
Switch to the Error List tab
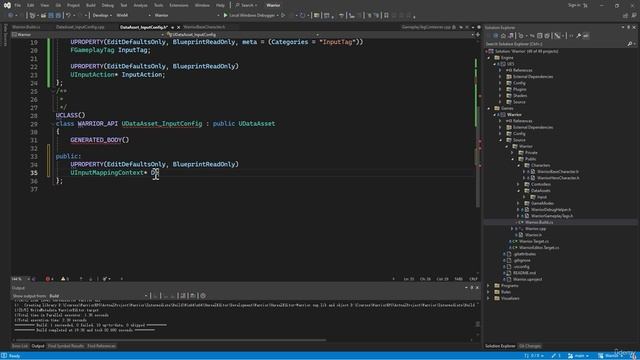coord(20,346)
